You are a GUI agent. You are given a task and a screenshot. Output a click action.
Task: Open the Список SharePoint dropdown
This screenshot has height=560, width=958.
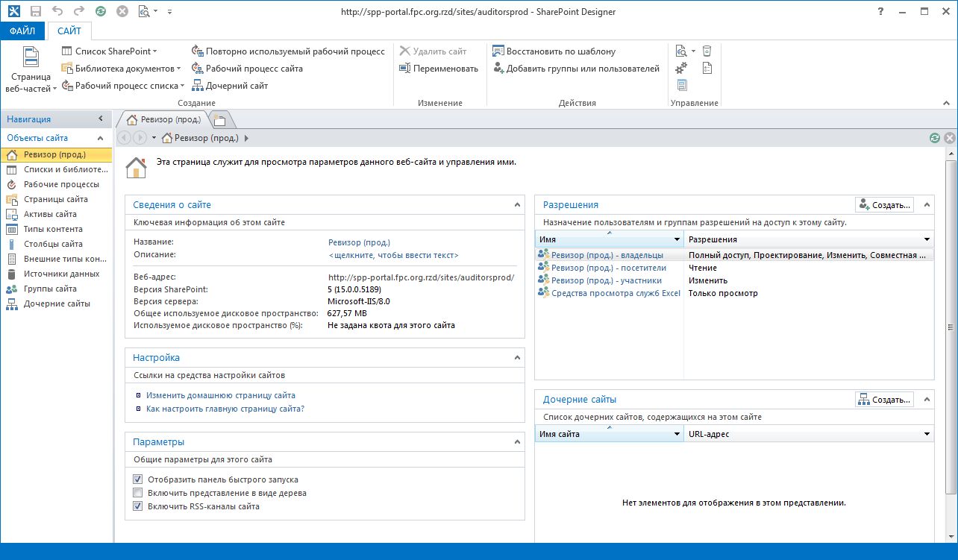pos(110,51)
